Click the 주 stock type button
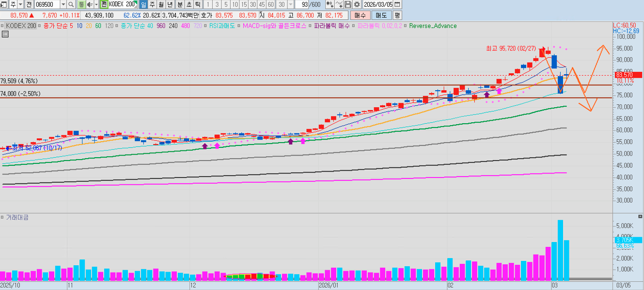Image resolution: width=644 pixels, height=290 pixels. pos(13,4)
